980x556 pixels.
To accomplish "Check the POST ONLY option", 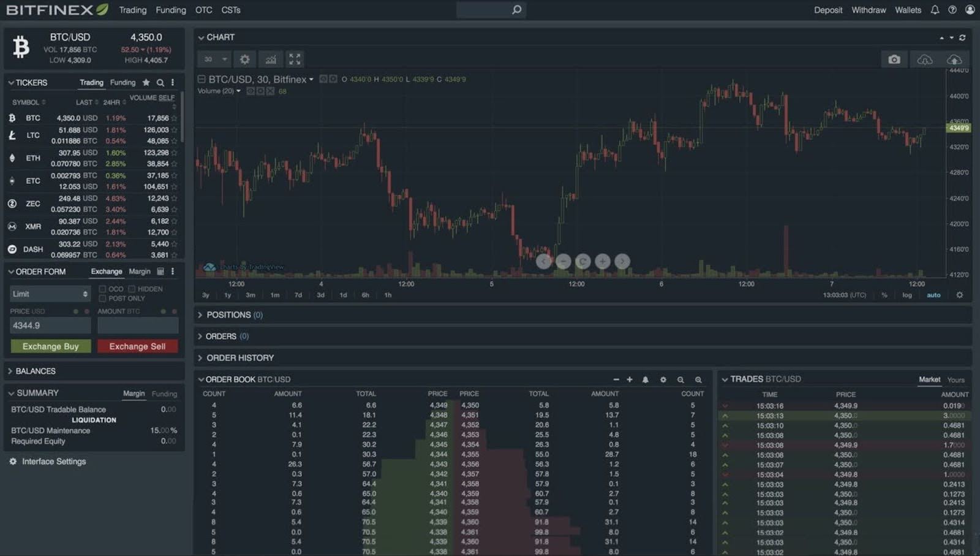I will tap(102, 299).
